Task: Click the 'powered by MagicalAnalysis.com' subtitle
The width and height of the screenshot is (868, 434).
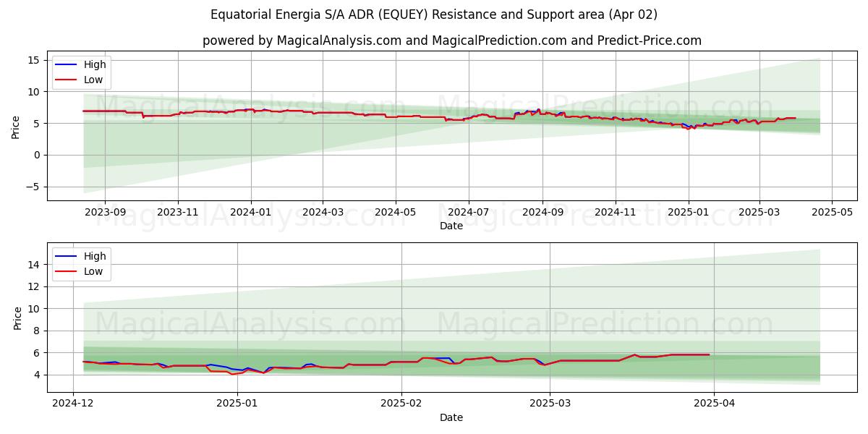Action: pyautogui.click(x=452, y=41)
